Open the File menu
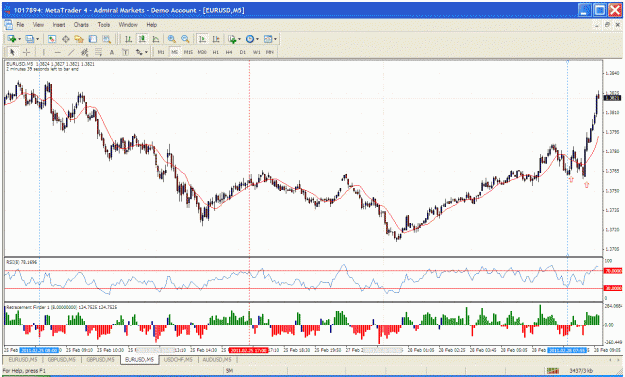Image resolution: width=625 pixels, height=377 pixels. point(20,25)
